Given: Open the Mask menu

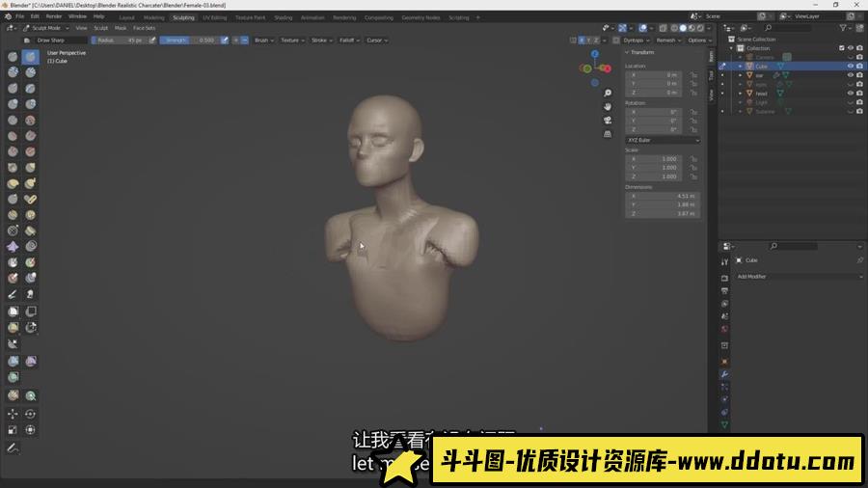Looking at the screenshot, I should [121, 28].
